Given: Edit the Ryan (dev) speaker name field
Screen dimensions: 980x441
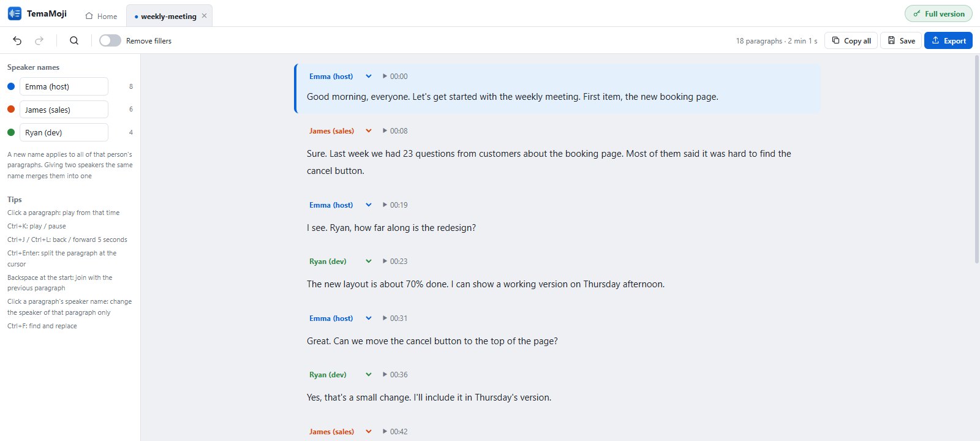Looking at the screenshot, I should pyautogui.click(x=64, y=132).
